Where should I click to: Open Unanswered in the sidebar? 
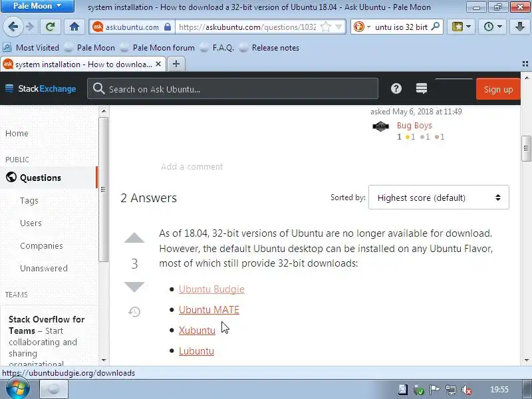tap(44, 268)
